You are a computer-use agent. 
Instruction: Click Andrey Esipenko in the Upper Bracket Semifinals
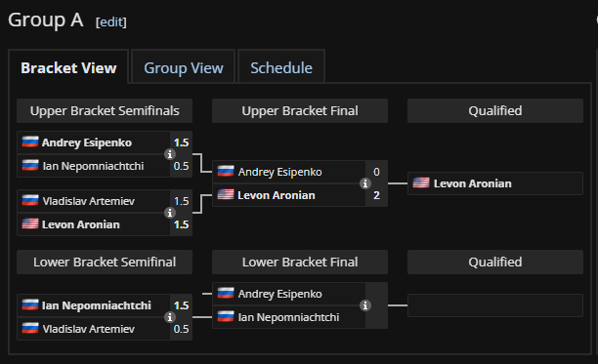[x=87, y=142]
